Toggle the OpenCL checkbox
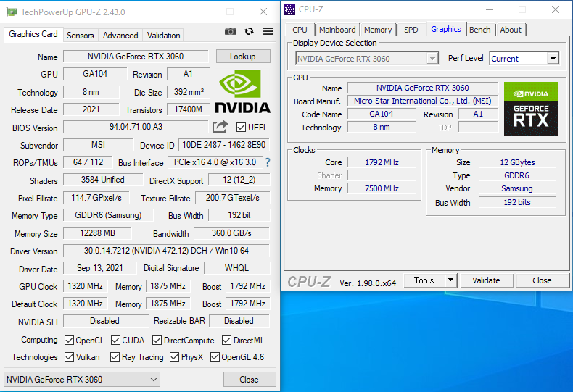The width and height of the screenshot is (573, 392). tap(69, 340)
